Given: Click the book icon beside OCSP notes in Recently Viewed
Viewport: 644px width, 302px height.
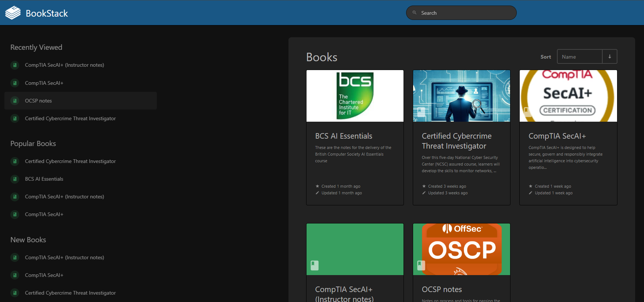Looking at the screenshot, I should click(x=15, y=101).
